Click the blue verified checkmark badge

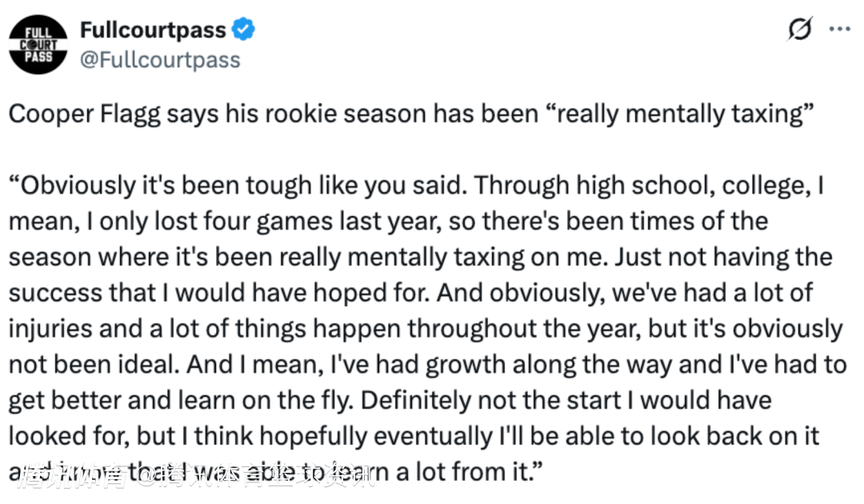coord(243,30)
